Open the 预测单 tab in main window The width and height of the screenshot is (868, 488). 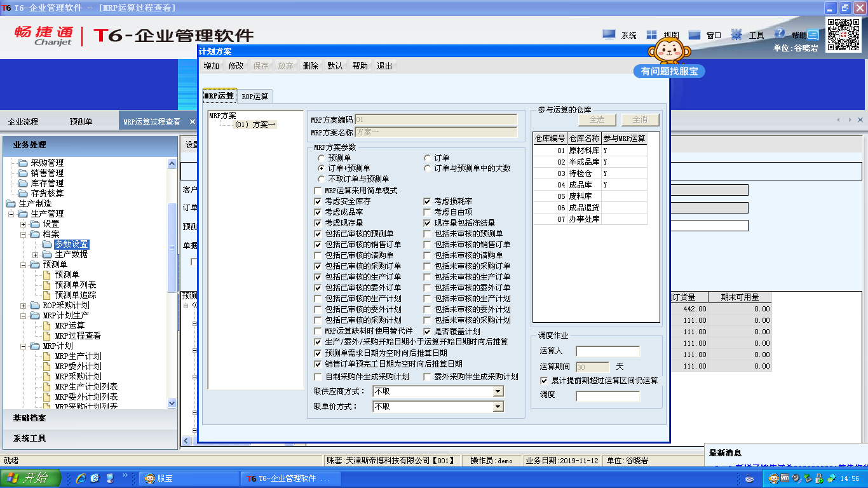coord(81,121)
